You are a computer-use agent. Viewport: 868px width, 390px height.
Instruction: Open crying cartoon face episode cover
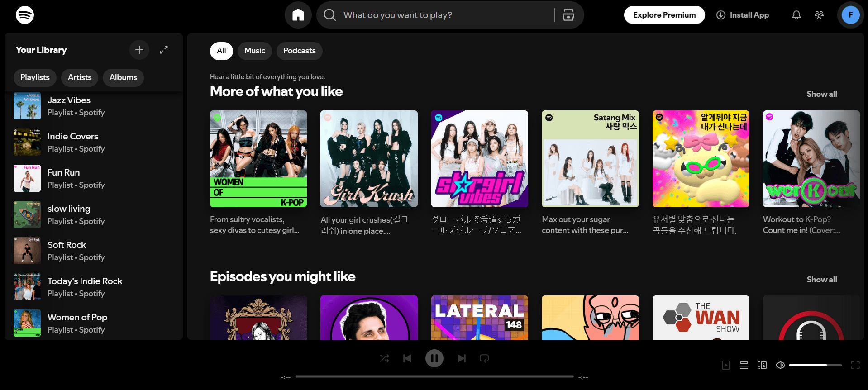coord(590,318)
